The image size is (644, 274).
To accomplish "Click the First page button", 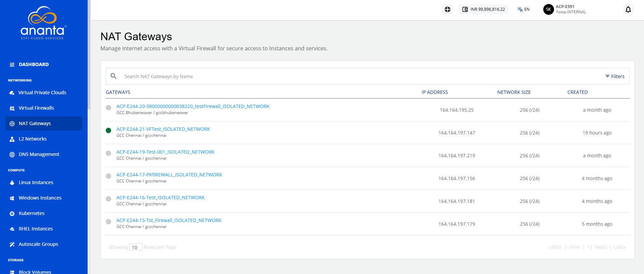I will point(555,247).
